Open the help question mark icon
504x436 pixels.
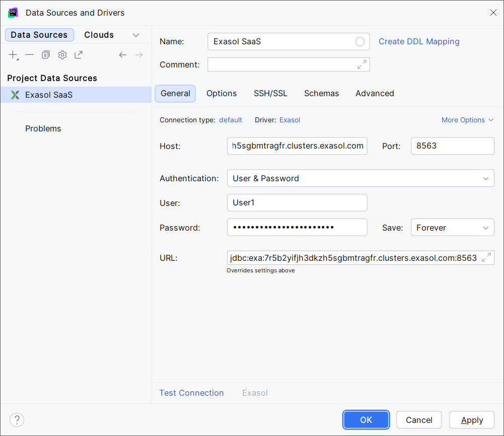tap(17, 419)
